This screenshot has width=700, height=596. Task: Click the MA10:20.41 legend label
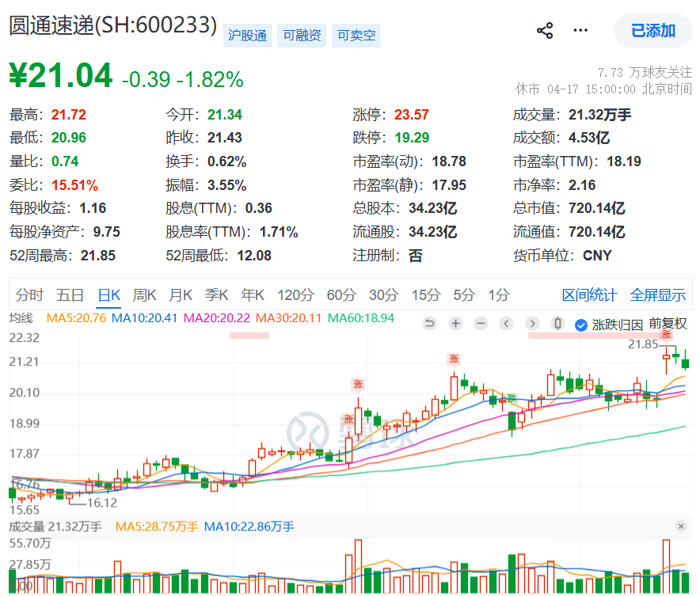144,318
